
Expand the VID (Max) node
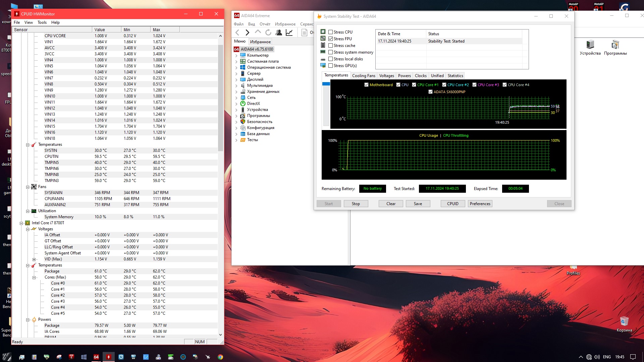tap(34, 259)
